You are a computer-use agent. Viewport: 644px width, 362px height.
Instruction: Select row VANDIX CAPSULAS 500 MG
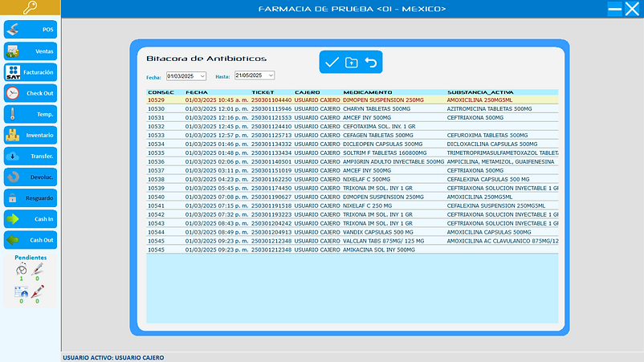pyautogui.click(x=352, y=232)
